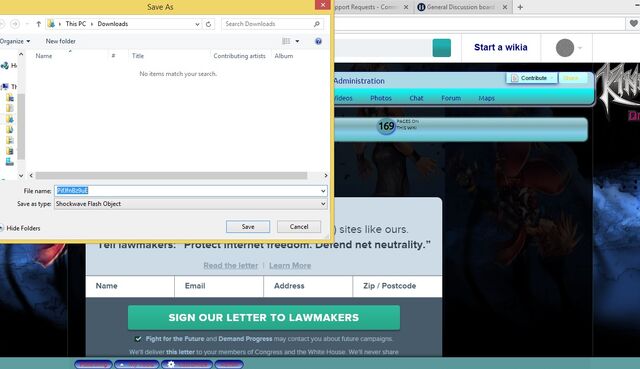Screen dimensions: 640x369
Task: Click Sign Our Letter to Lawmakers button
Action: (264, 318)
